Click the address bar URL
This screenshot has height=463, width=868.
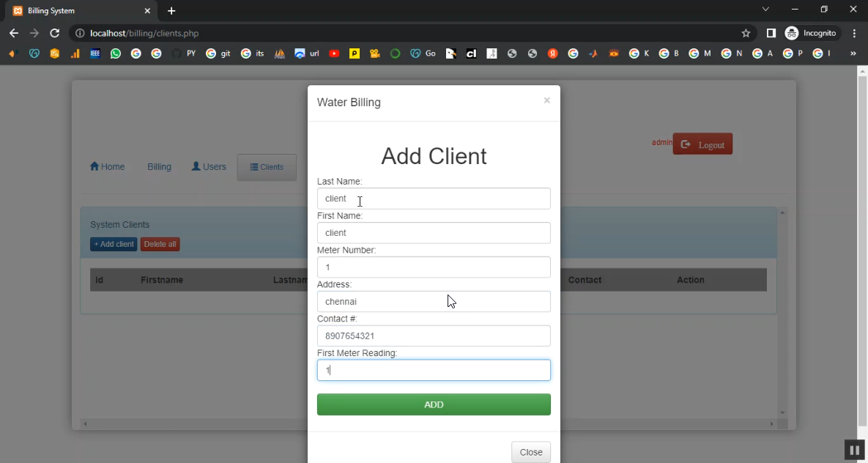pos(144,33)
